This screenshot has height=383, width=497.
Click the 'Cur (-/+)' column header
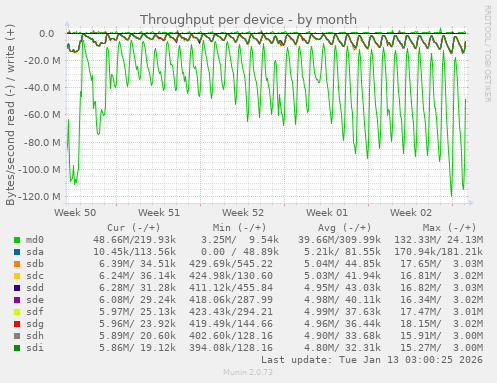pos(134,228)
